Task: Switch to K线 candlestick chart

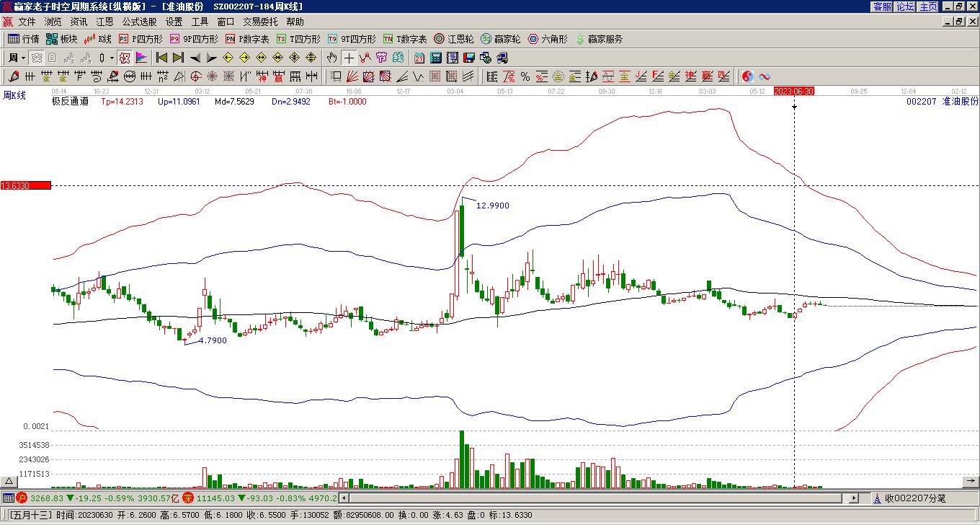Action: click(98, 39)
